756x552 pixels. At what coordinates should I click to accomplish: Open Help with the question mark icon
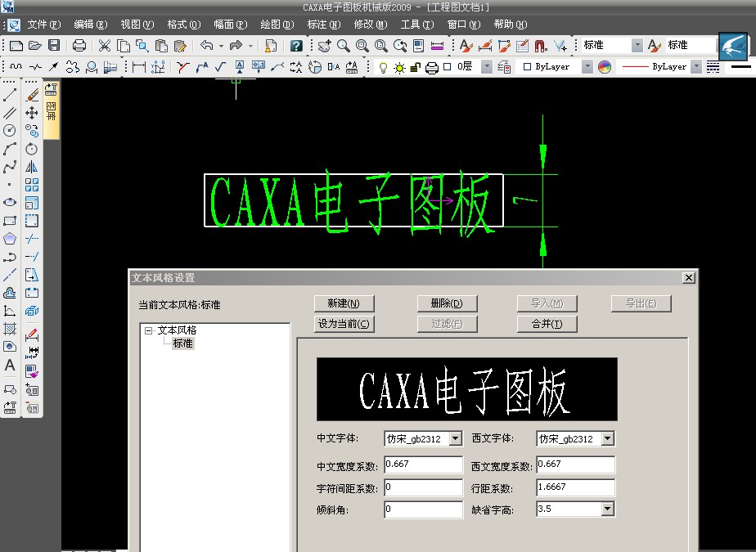296,45
